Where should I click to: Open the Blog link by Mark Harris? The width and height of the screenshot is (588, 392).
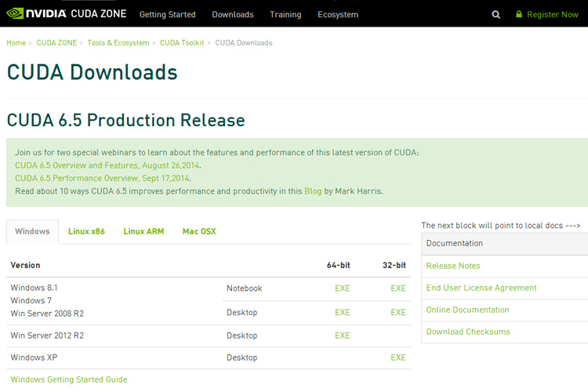313,191
